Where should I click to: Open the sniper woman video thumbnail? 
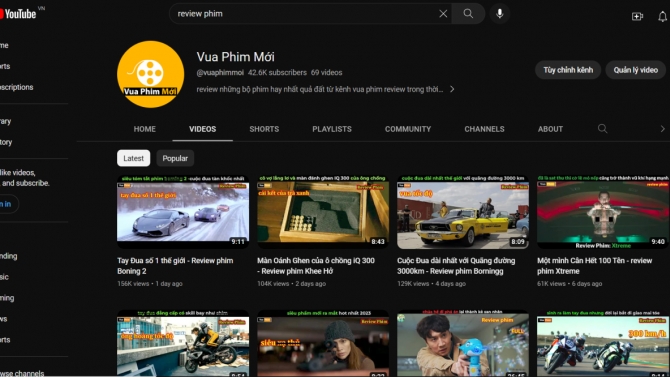323,343
